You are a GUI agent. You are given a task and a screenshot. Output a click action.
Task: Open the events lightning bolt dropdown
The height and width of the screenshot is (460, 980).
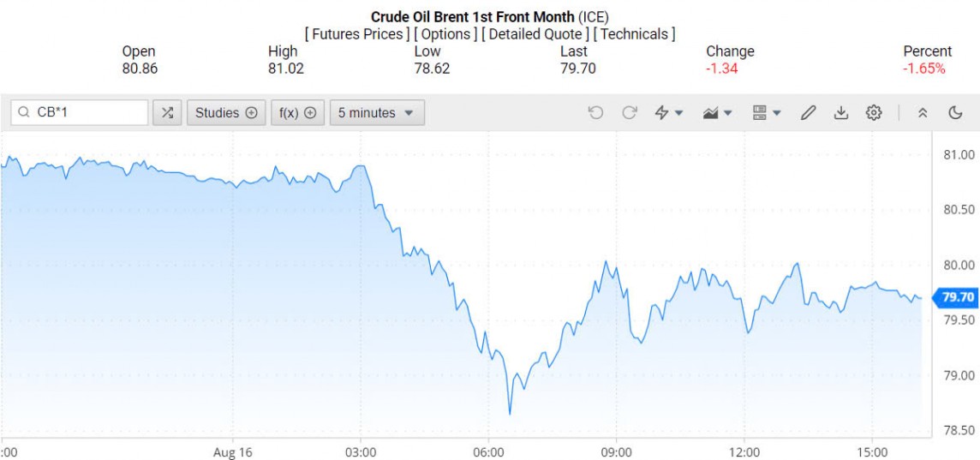coord(668,113)
